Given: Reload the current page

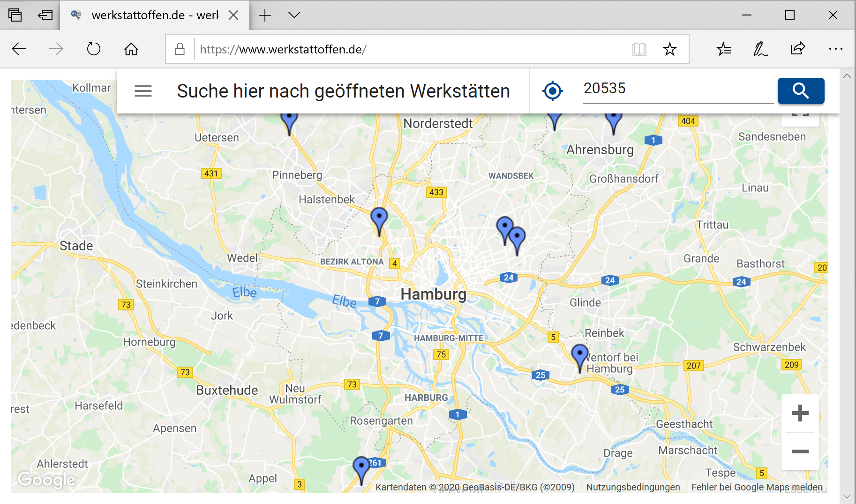Looking at the screenshot, I should point(94,49).
